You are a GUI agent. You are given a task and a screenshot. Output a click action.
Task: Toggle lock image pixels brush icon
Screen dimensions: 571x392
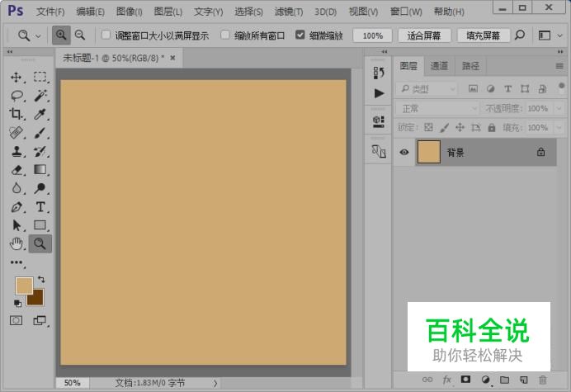pyautogui.click(x=444, y=128)
